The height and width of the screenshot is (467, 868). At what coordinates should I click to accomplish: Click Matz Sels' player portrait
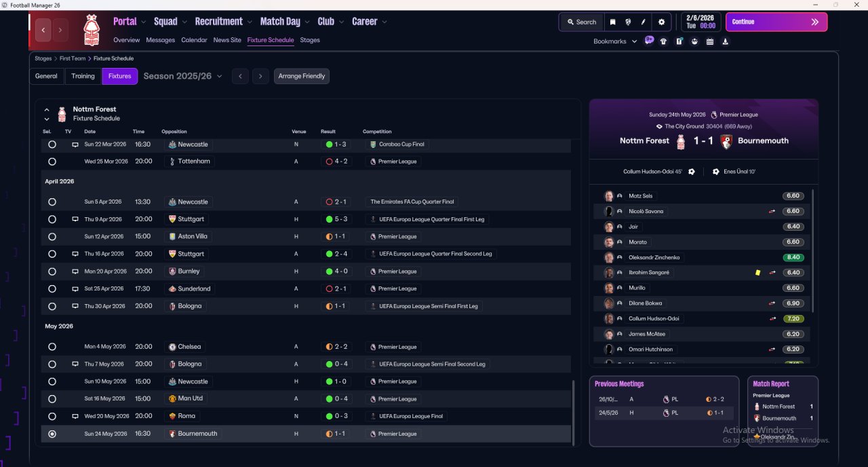pos(609,195)
